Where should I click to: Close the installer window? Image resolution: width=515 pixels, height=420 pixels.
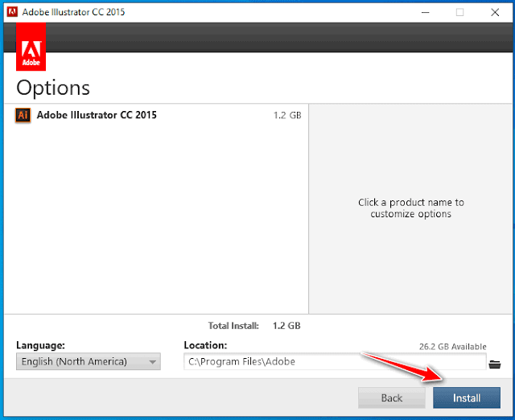point(495,12)
